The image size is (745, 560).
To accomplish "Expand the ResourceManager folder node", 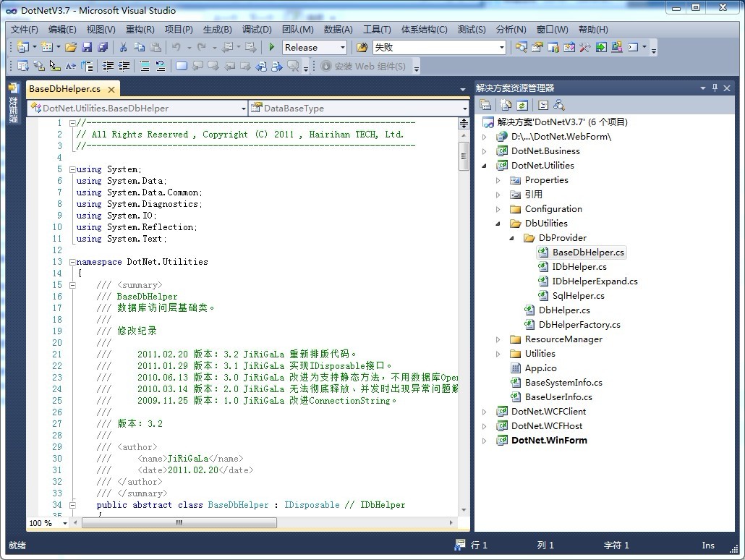I will [x=498, y=339].
